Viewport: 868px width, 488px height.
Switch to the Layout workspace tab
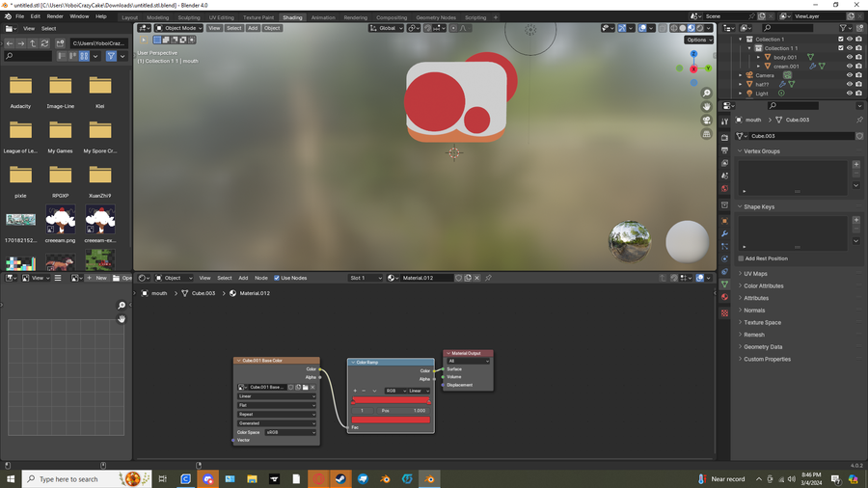click(129, 17)
